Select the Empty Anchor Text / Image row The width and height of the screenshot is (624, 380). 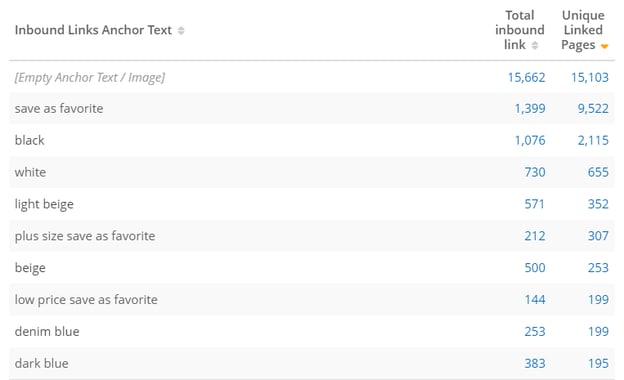click(312, 77)
